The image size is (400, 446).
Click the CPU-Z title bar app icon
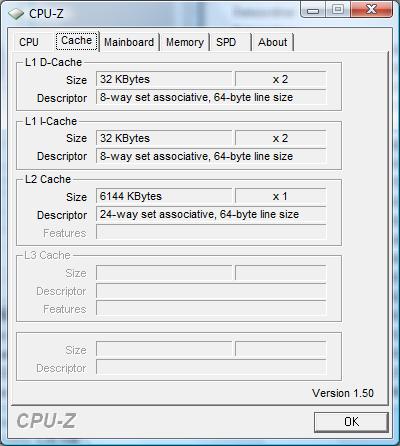click(16, 14)
